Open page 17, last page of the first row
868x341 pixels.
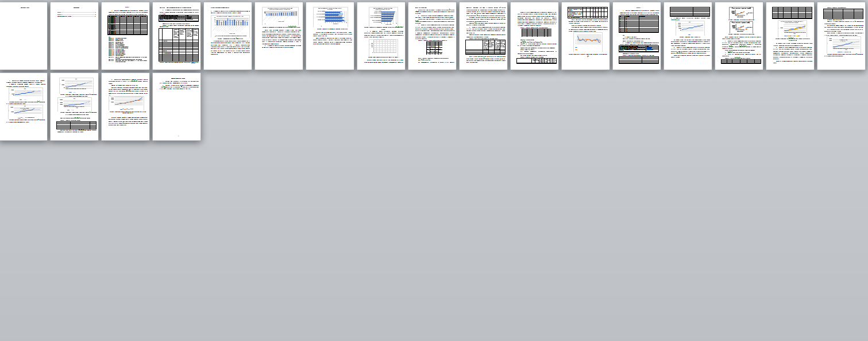pyautogui.click(x=842, y=36)
